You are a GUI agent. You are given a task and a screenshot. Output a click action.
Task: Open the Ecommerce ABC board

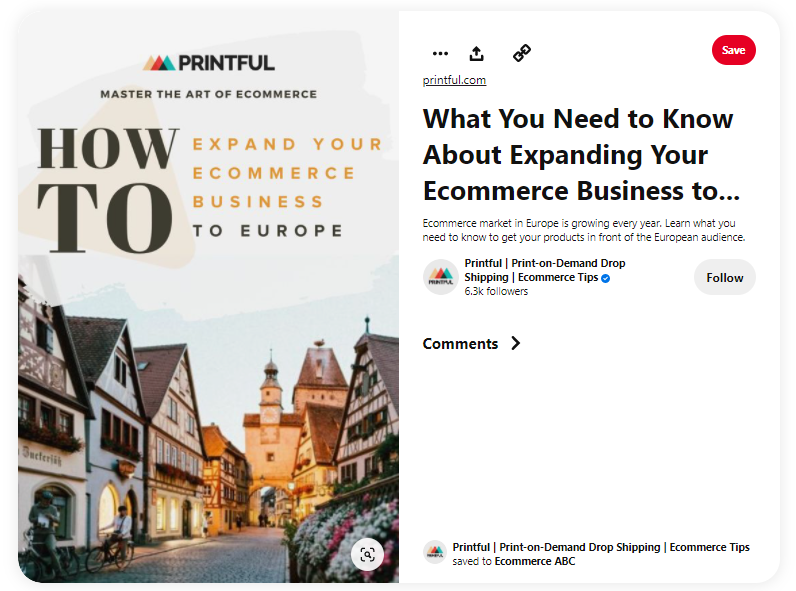click(x=535, y=561)
